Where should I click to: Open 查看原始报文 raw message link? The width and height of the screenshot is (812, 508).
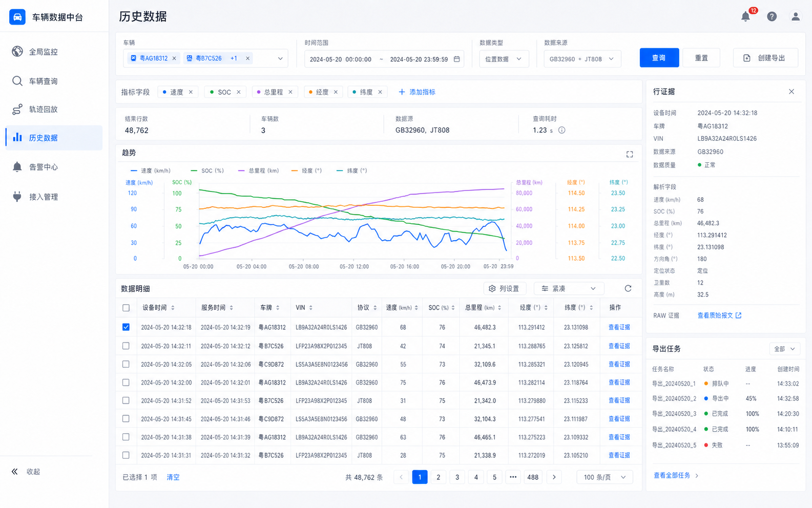719,315
